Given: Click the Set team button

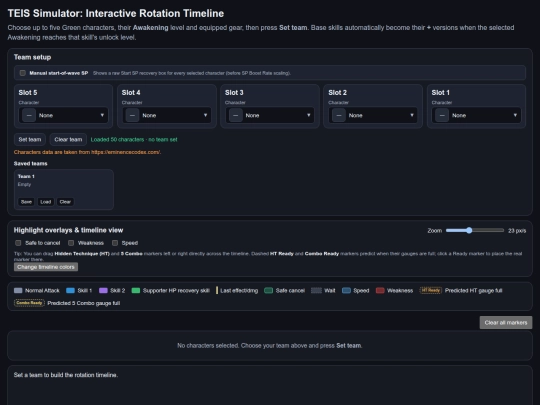Looking at the screenshot, I should [x=30, y=139].
